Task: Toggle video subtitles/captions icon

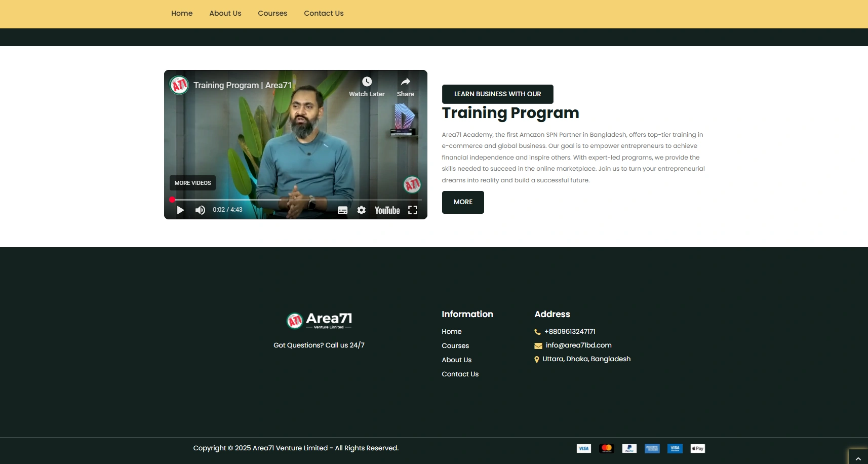Action: [x=343, y=210]
